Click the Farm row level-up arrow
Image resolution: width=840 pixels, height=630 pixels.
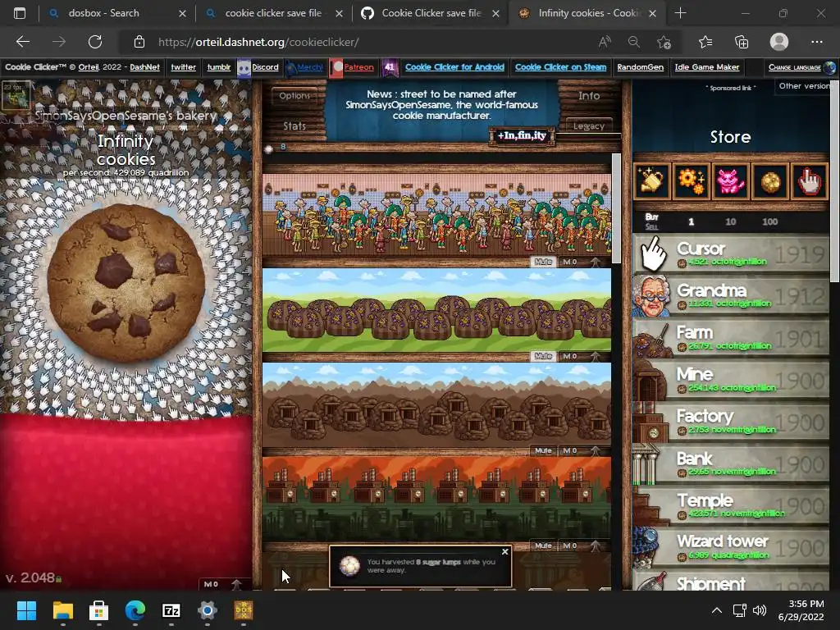(596, 356)
